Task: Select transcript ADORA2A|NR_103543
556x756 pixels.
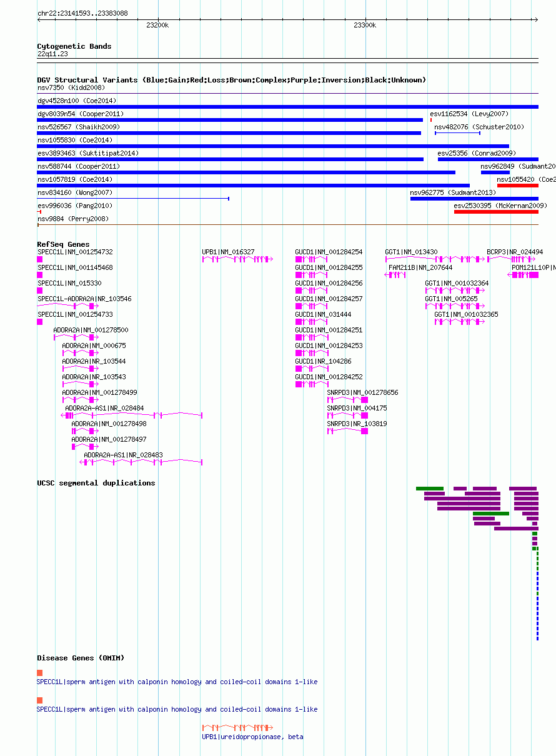Action: point(94,377)
